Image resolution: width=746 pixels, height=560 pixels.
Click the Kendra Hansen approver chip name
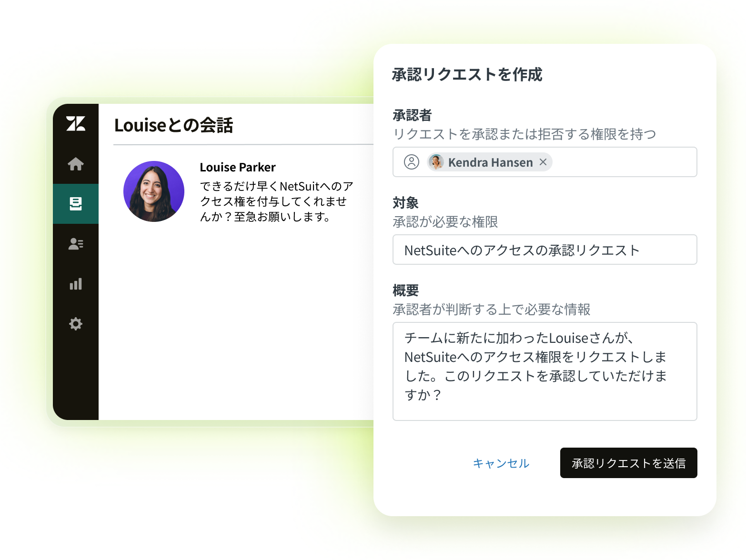tap(490, 163)
